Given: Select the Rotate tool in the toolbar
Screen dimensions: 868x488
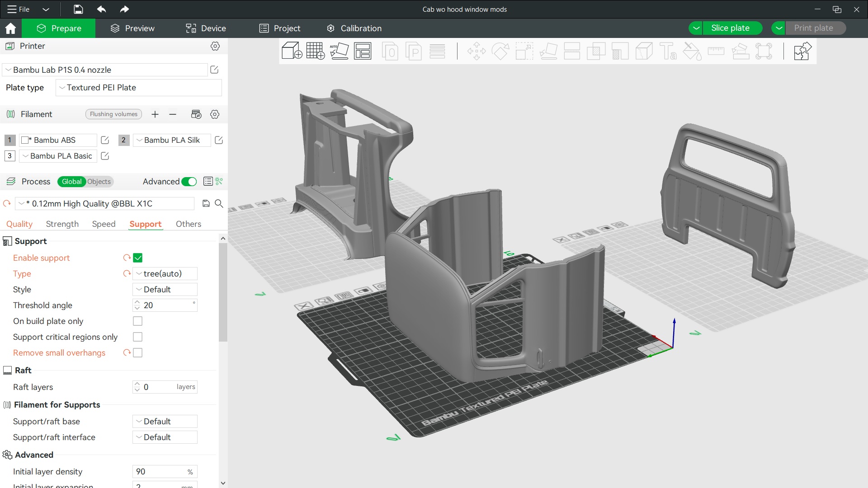Looking at the screenshot, I should coord(500,51).
